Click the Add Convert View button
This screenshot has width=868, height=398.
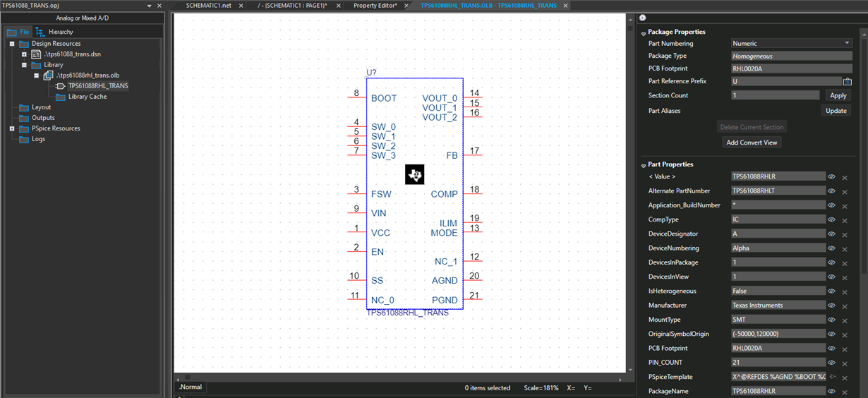[752, 143]
